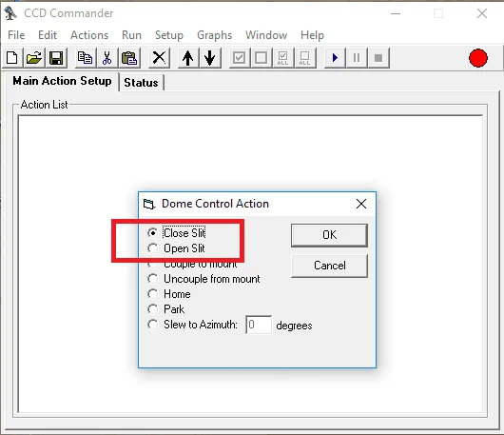The image size is (504, 435).
Task: Minimize the CCD Commander window
Action: click(396, 13)
